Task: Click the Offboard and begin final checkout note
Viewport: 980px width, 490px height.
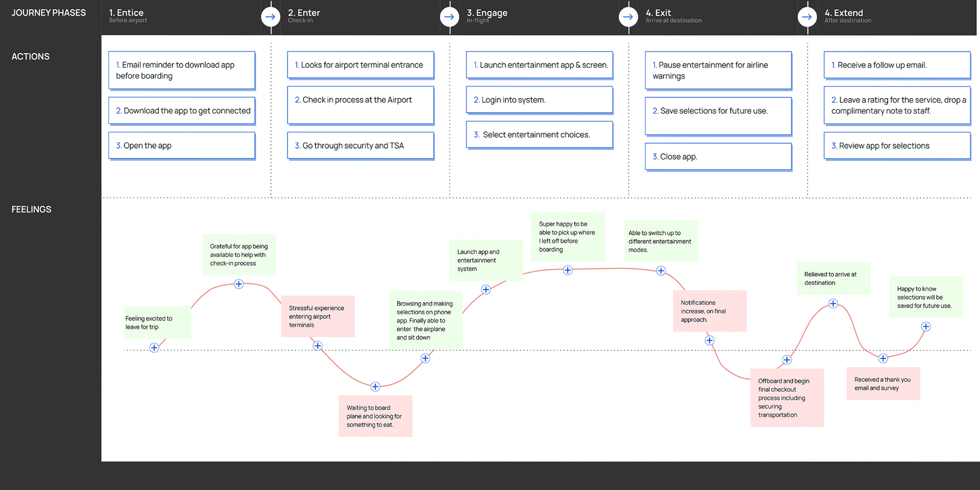Action: coord(787,398)
